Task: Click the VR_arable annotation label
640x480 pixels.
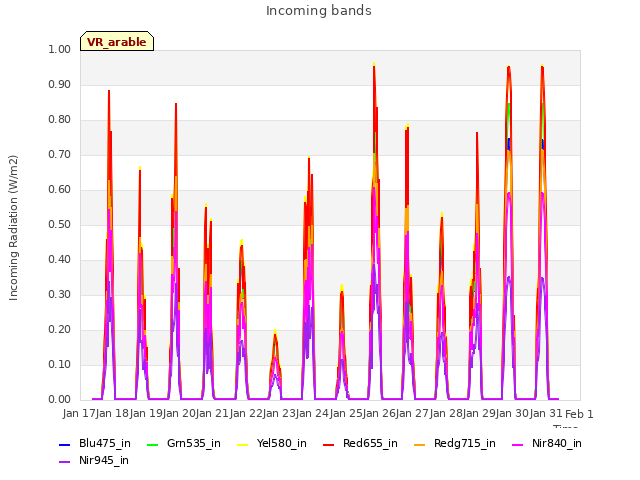Action: coord(117,41)
